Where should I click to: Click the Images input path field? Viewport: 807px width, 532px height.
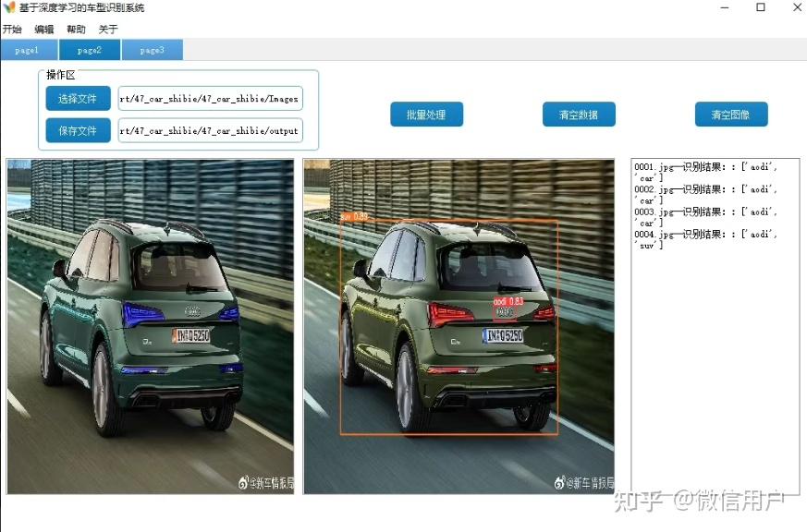(210, 98)
